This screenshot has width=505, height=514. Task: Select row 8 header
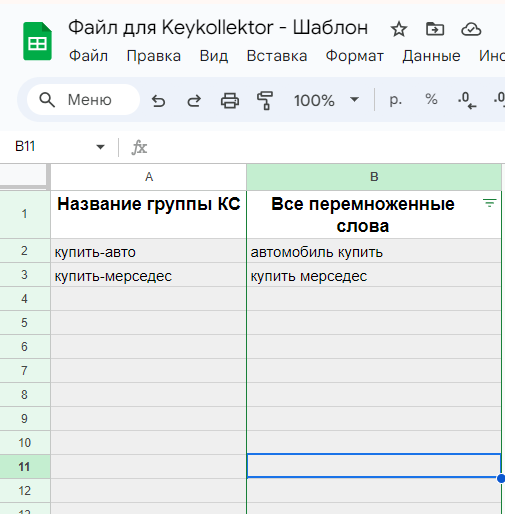(25, 395)
